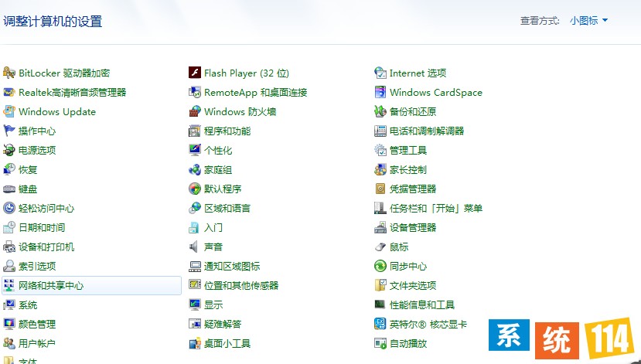Click the 位置和其他传感器 link
Screen dimensions: 641x364
(241, 286)
